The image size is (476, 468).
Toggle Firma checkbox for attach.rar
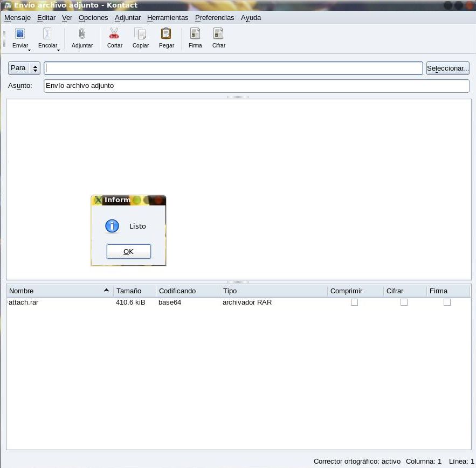pyautogui.click(x=447, y=302)
